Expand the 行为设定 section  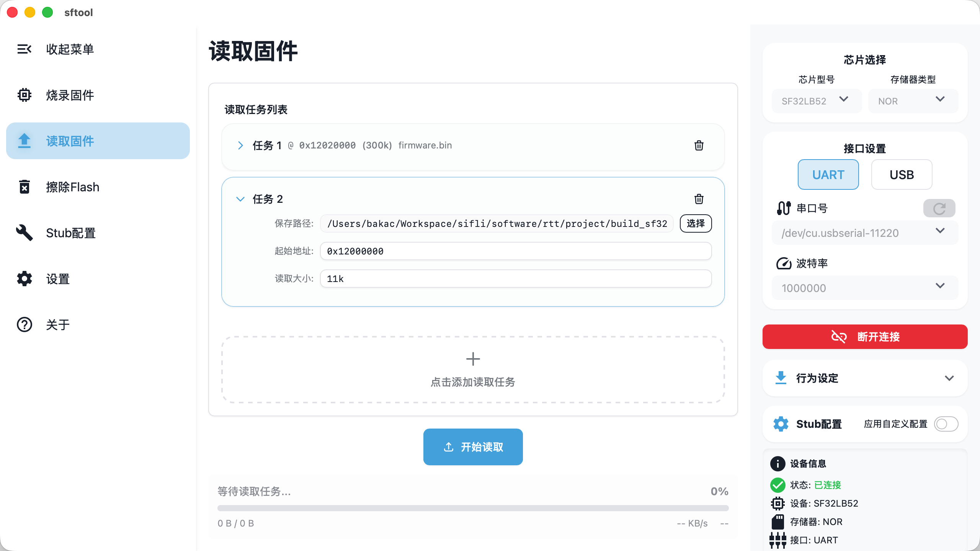pyautogui.click(x=865, y=378)
